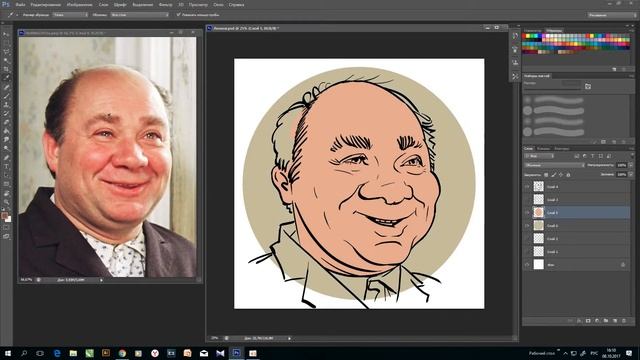640x360 pixels.
Task: Open the Windows notification center
Action: [629, 353]
